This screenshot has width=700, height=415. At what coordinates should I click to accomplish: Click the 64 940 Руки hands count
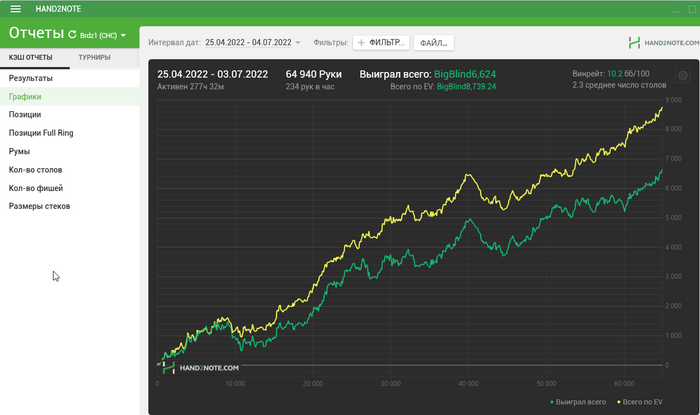(313, 74)
